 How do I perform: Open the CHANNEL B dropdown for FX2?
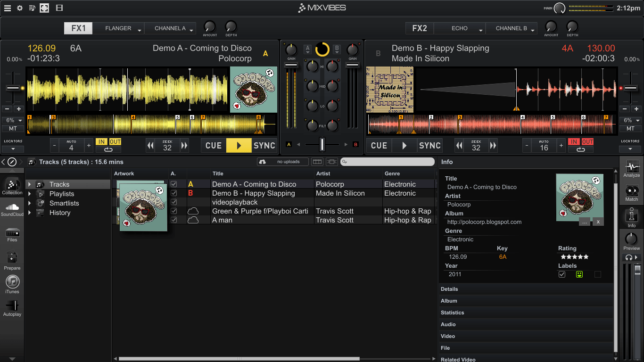point(512,28)
